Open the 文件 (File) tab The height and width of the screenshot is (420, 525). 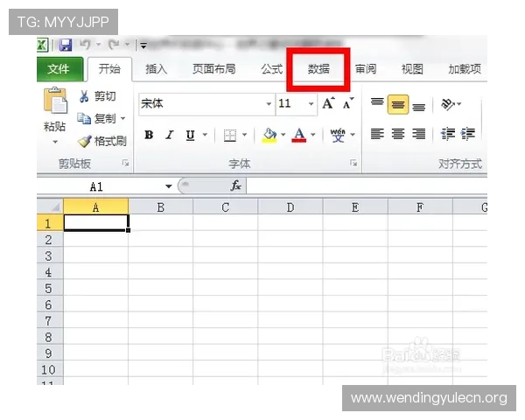click(59, 69)
